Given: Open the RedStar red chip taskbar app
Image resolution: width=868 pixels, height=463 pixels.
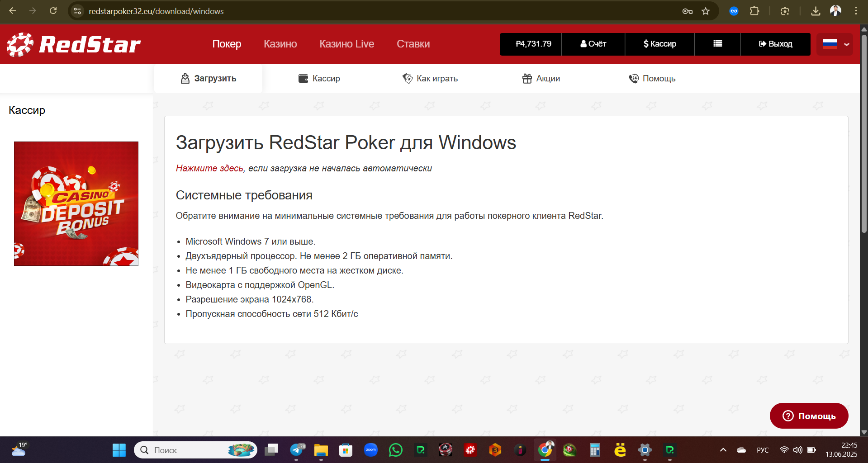Looking at the screenshot, I should (x=470, y=450).
